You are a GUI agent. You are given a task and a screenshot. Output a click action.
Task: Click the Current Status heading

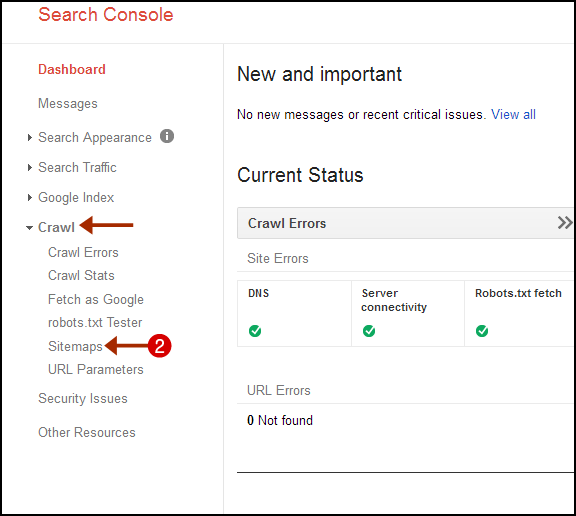pos(300,175)
